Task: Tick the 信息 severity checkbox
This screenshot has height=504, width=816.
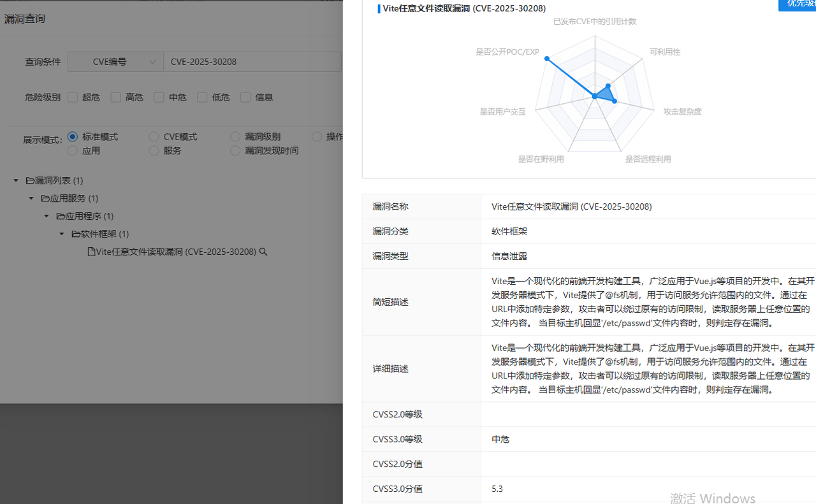Action: (245, 97)
